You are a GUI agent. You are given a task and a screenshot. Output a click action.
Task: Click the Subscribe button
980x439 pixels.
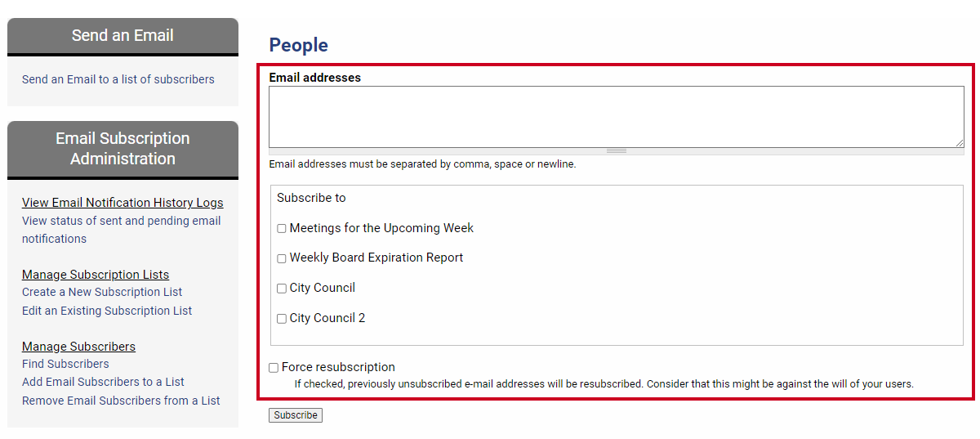(296, 415)
